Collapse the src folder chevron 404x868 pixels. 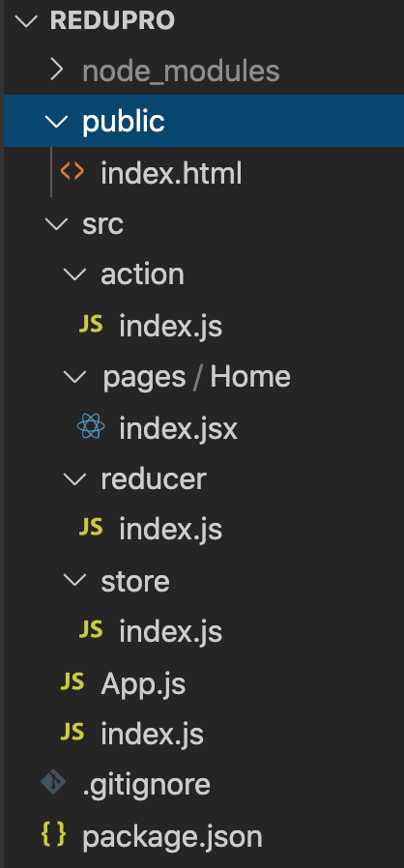57,223
